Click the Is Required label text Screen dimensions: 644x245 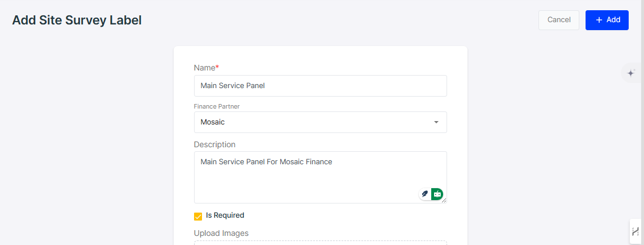click(225, 215)
